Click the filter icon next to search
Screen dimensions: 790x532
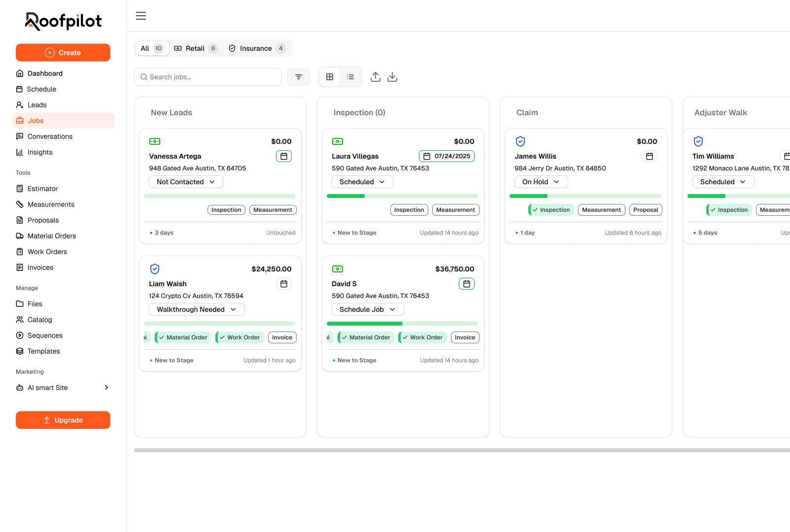pos(299,77)
